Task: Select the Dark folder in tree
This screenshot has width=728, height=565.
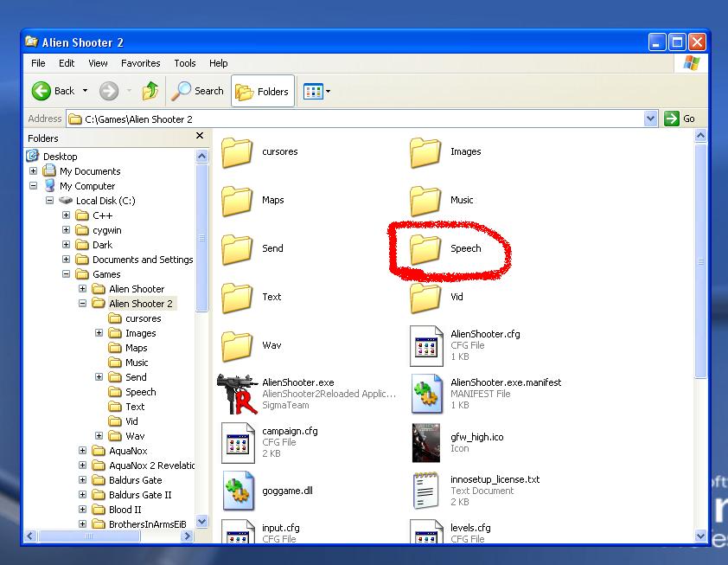Action: pos(102,245)
